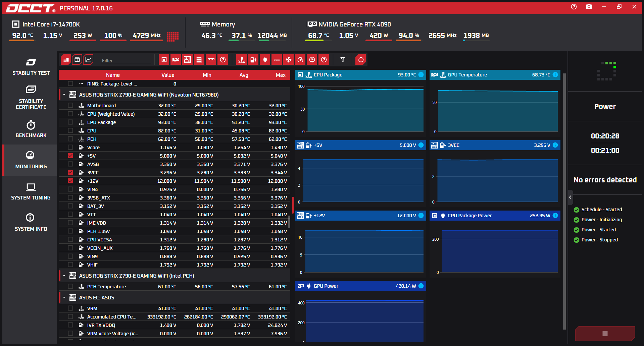Open info for the GPU Power graph
Image resolution: width=644 pixels, height=346 pixels.
(x=421, y=286)
